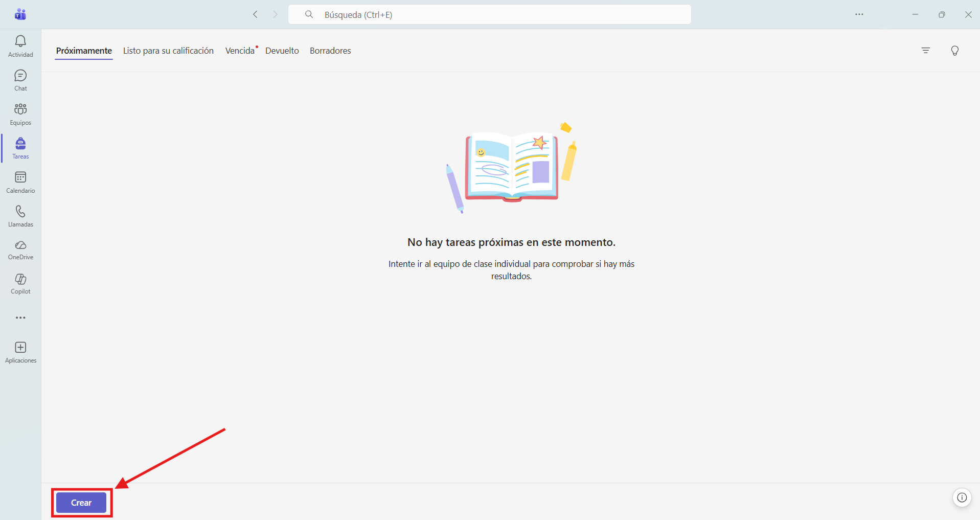Open the filter icon at top right
The height and width of the screenshot is (520, 980).
point(926,51)
